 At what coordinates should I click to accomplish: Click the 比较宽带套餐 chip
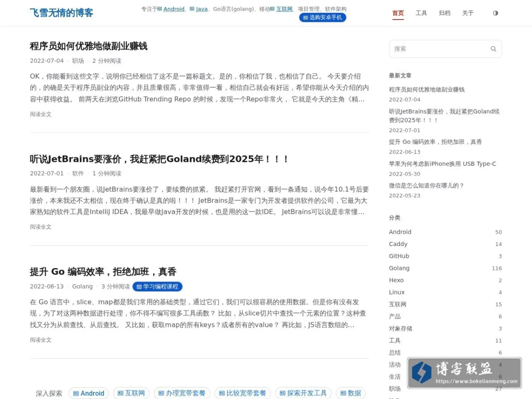pos(243,393)
